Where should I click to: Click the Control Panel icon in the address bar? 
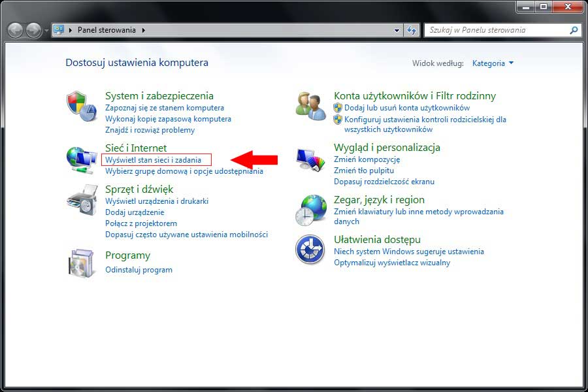(59, 29)
